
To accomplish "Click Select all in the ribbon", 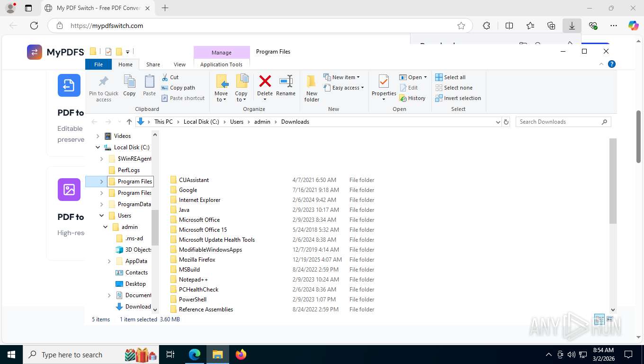I will coord(450,77).
